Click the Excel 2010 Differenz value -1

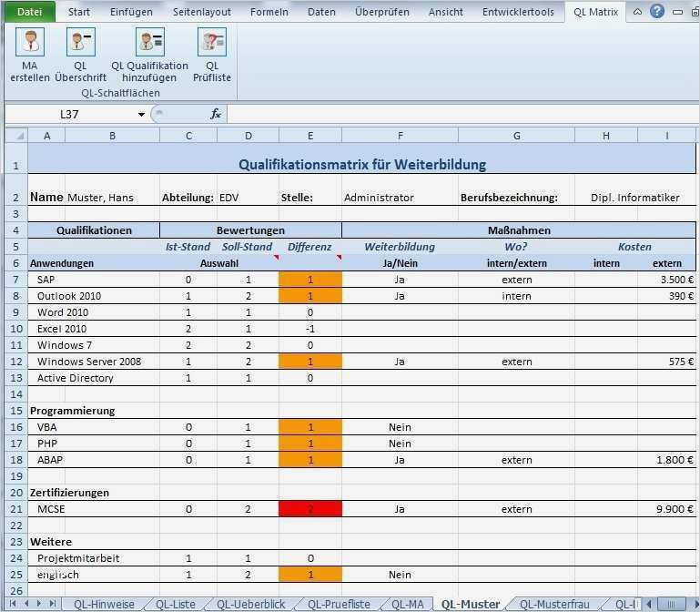click(x=310, y=329)
